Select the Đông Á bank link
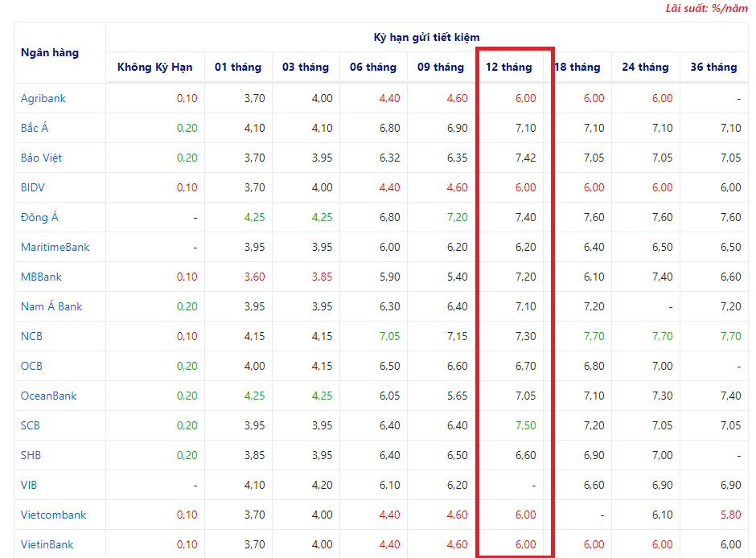The height and width of the screenshot is (558, 756). pyautogui.click(x=39, y=217)
